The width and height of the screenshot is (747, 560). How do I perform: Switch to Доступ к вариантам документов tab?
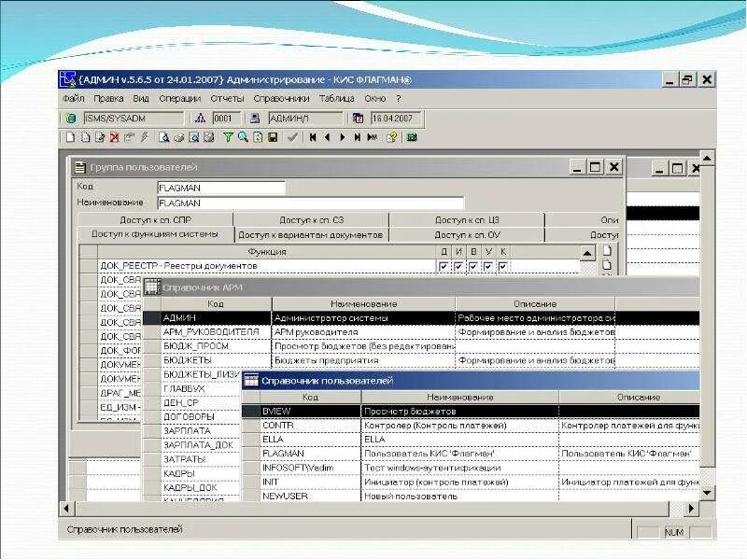pos(311,235)
